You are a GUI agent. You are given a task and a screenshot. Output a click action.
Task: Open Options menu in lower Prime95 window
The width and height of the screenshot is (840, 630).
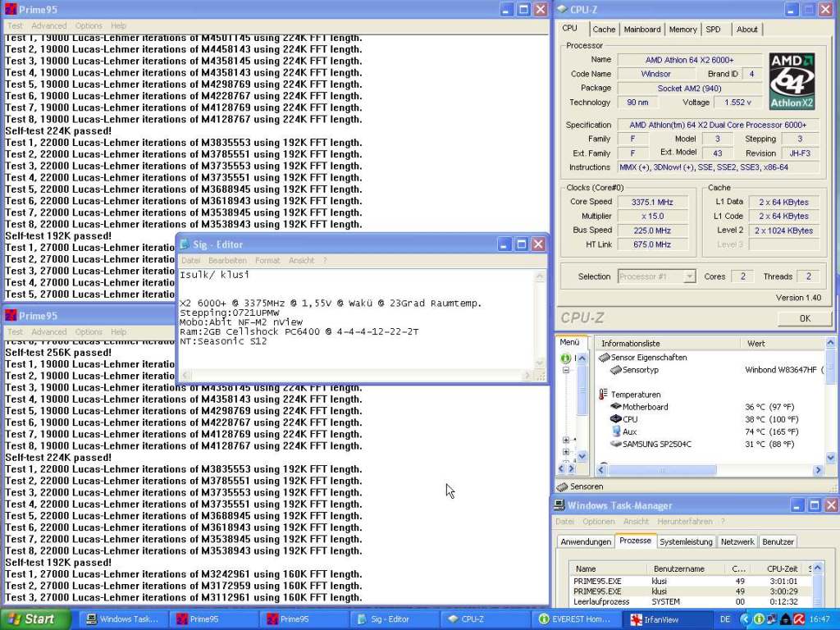[89, 332]
